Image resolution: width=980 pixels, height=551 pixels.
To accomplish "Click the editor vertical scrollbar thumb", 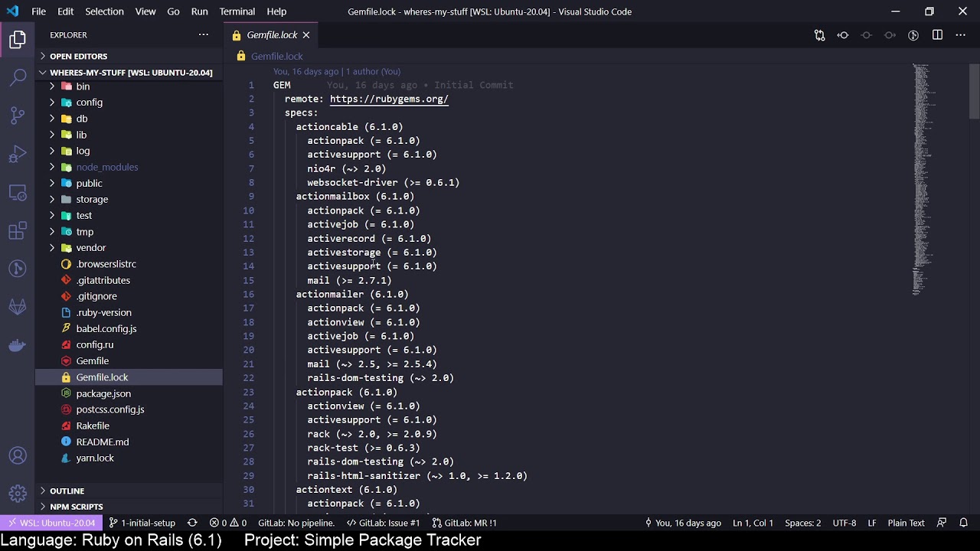I will coord(974,91).
